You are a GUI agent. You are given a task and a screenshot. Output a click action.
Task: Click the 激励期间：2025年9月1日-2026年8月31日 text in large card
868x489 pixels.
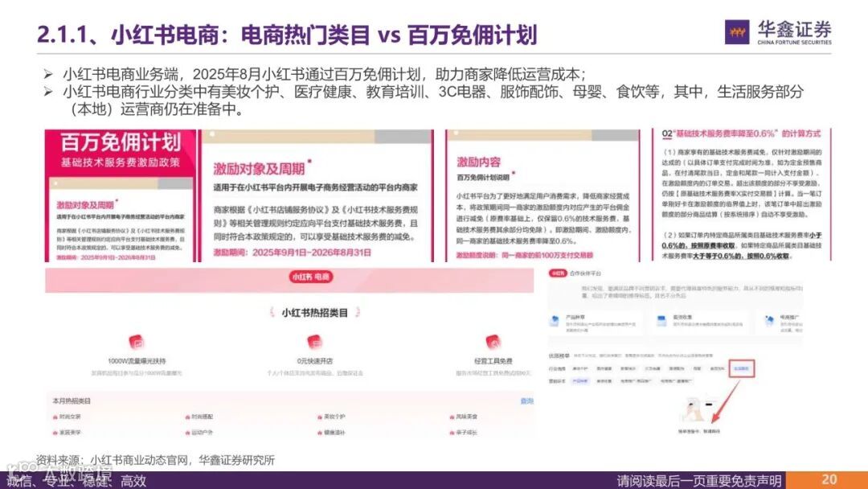pyautogui.click(x=292, y=253)
